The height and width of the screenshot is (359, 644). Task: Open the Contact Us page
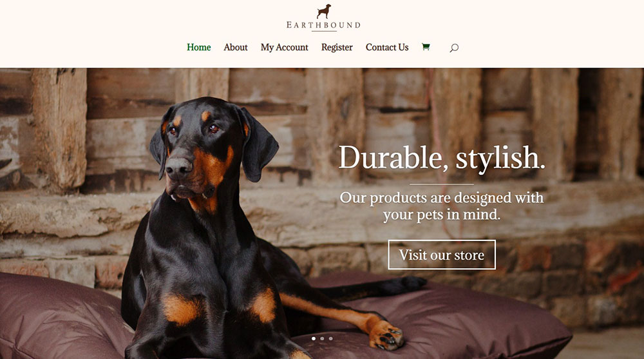point(387,47)
